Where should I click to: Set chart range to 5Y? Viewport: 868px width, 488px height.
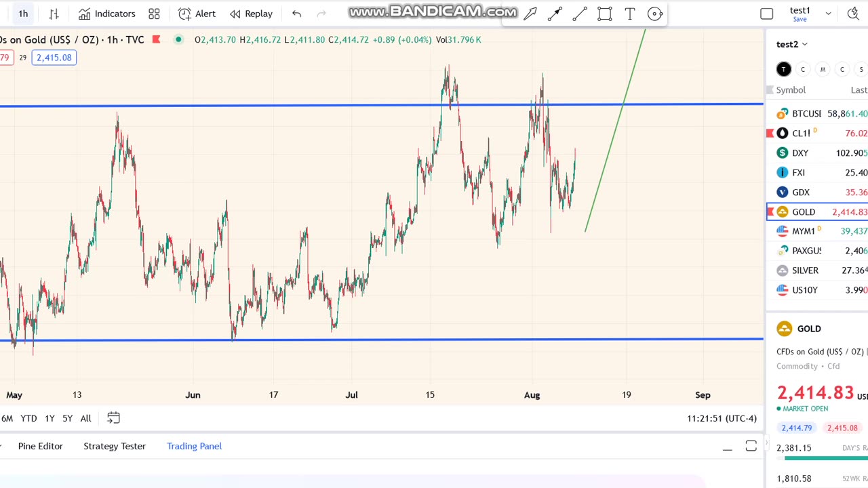pos(67,418)
